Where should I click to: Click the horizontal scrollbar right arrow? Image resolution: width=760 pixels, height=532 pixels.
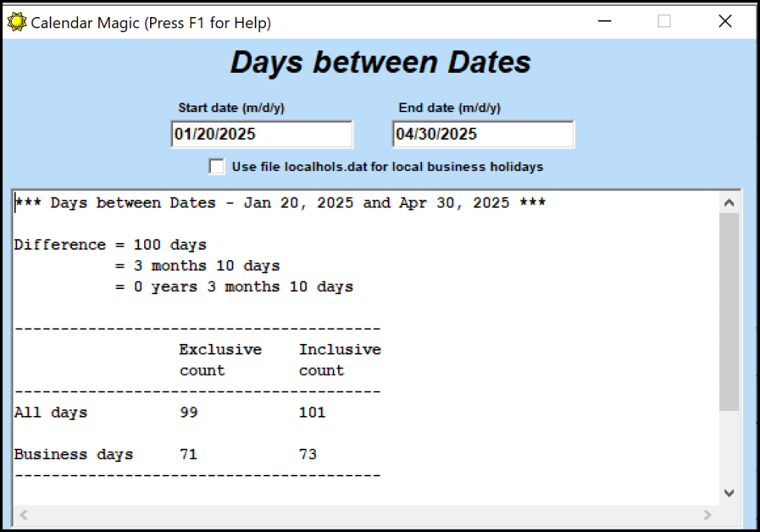click(x=707, y=514)
